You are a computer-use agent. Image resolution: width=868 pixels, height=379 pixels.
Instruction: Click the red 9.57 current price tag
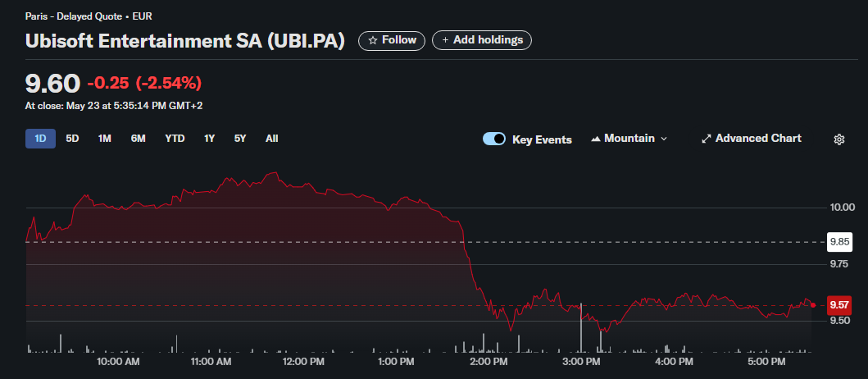[x=839, y=305]
